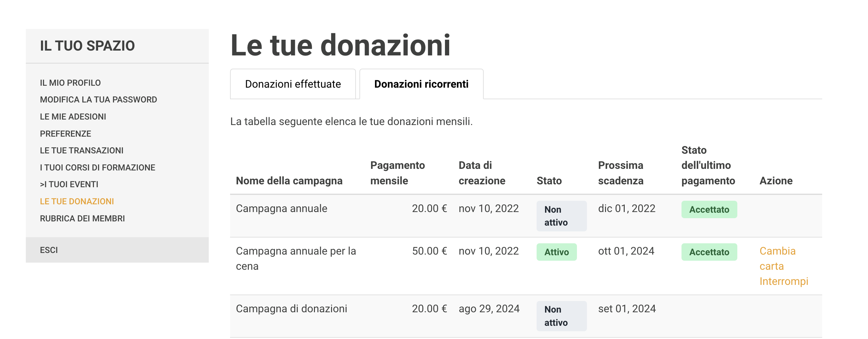Click the Prossima scadenza column header
This screenshot has width=868, height=339.
(620, 173)
